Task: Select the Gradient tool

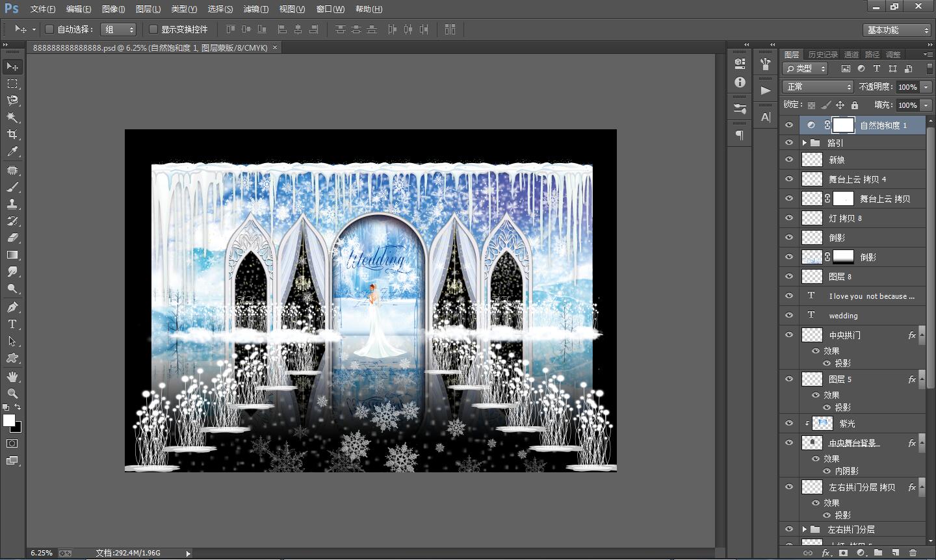Action: [12, 255]
